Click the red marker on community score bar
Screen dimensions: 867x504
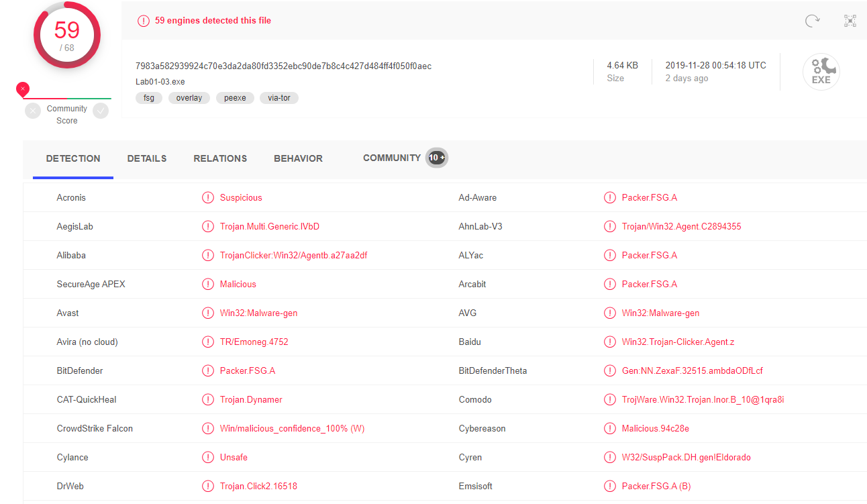[23, 89]
